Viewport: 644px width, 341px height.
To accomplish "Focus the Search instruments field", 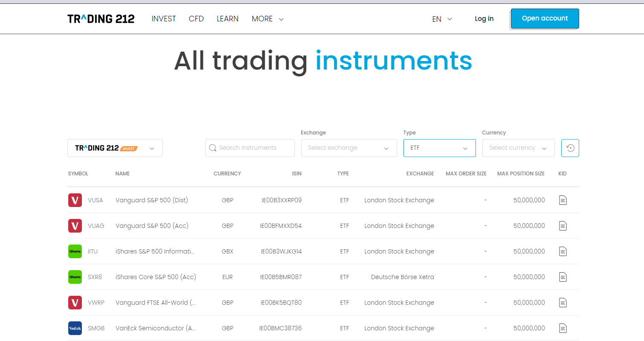I will [x=250, y=148].
